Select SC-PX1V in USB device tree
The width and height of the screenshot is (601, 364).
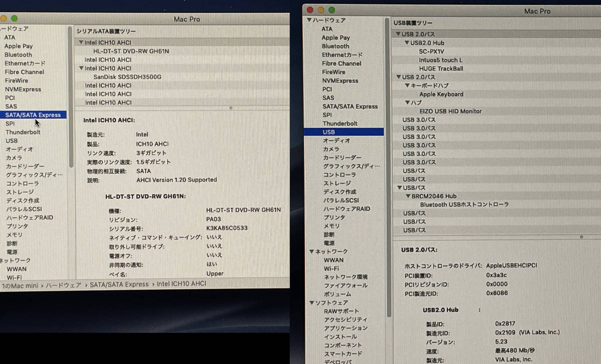[x=431, y=52]
